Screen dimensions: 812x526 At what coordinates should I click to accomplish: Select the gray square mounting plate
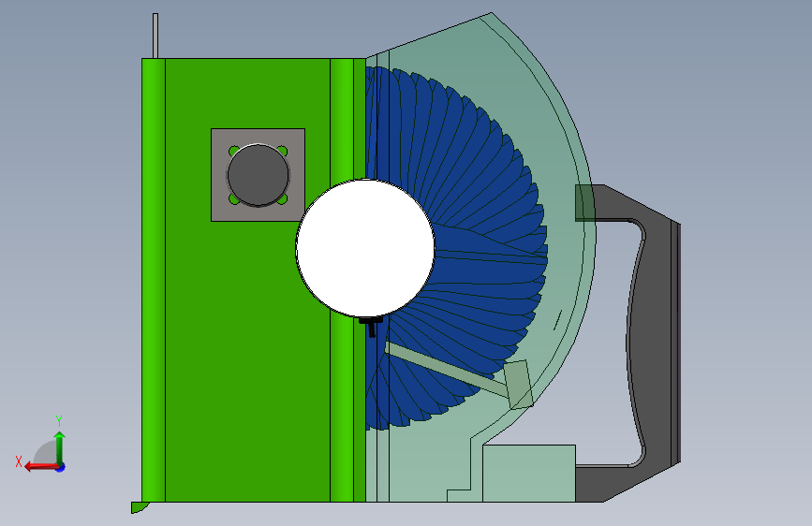click(x=258, y=175)
